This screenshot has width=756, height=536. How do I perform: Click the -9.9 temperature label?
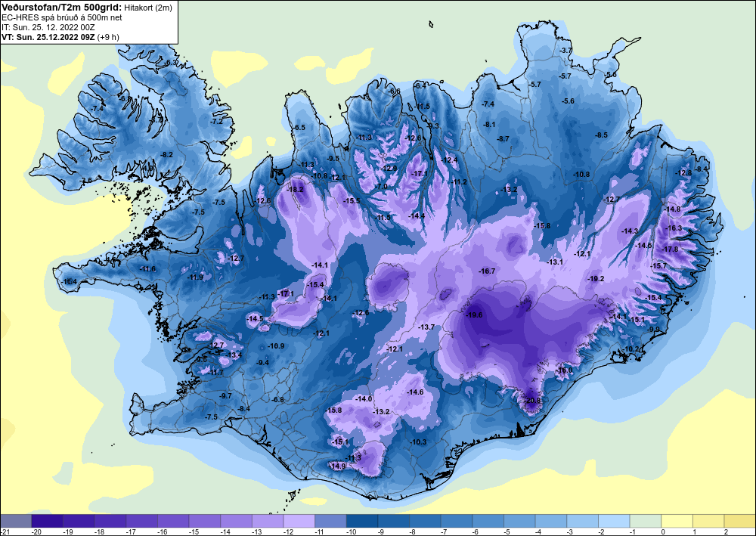(654, 329)
